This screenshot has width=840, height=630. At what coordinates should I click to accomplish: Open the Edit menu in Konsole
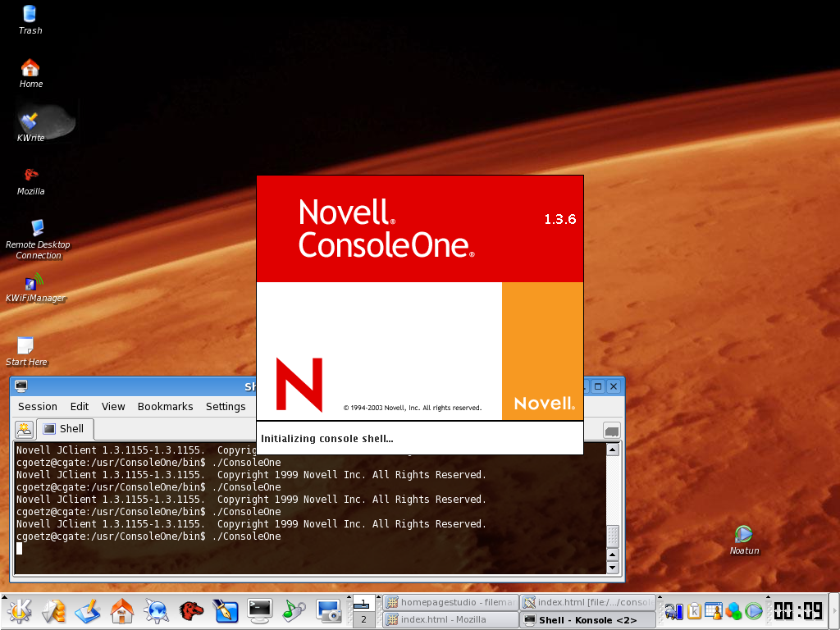click(80, 407)
